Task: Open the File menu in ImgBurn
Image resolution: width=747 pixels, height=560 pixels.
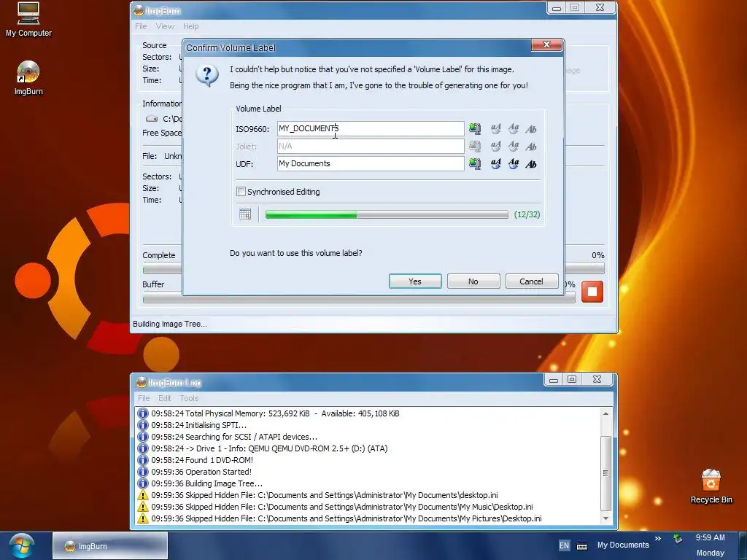Action: (x=141, y=26)
